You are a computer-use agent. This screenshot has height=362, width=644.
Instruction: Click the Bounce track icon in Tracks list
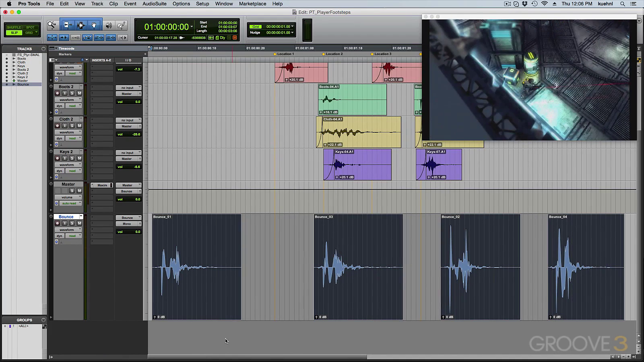tap(14, 84)
